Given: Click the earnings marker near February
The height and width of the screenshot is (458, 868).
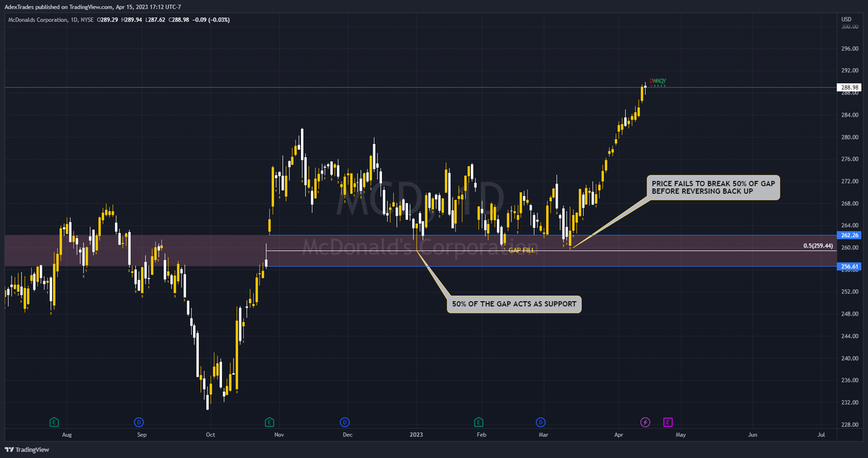Looking at the screenshot, I should (x=478, y=422).
